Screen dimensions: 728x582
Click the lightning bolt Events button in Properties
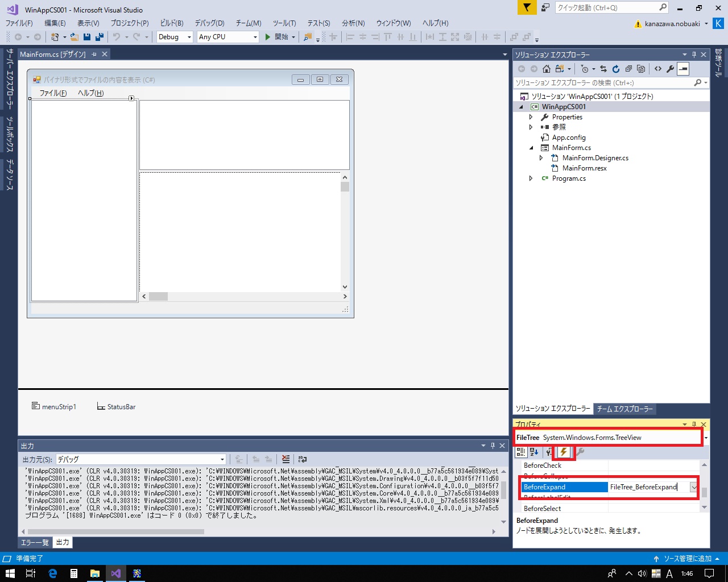tap(563, 452)
